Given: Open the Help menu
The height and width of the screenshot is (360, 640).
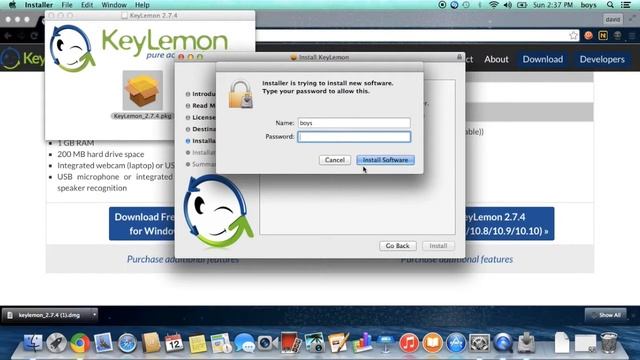Looking at the screenshot, I should [142, 5].
